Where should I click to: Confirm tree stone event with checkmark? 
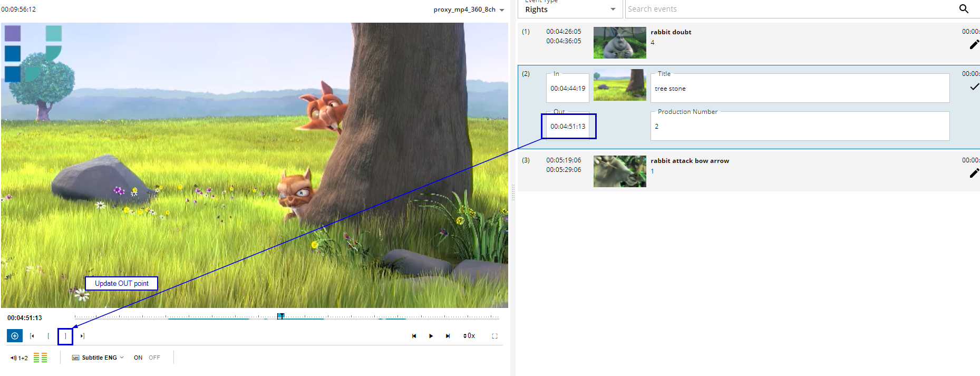tap(974, 87)
